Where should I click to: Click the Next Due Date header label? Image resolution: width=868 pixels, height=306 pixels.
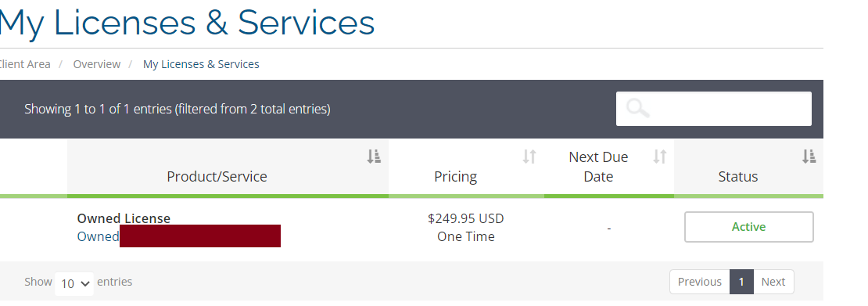(x=598, y=167)
